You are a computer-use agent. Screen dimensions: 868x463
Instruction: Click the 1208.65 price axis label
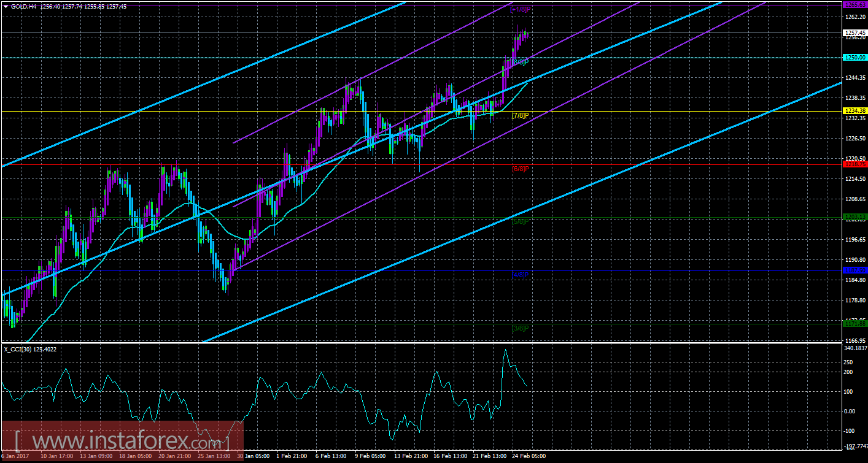click(x=854, y=199)
